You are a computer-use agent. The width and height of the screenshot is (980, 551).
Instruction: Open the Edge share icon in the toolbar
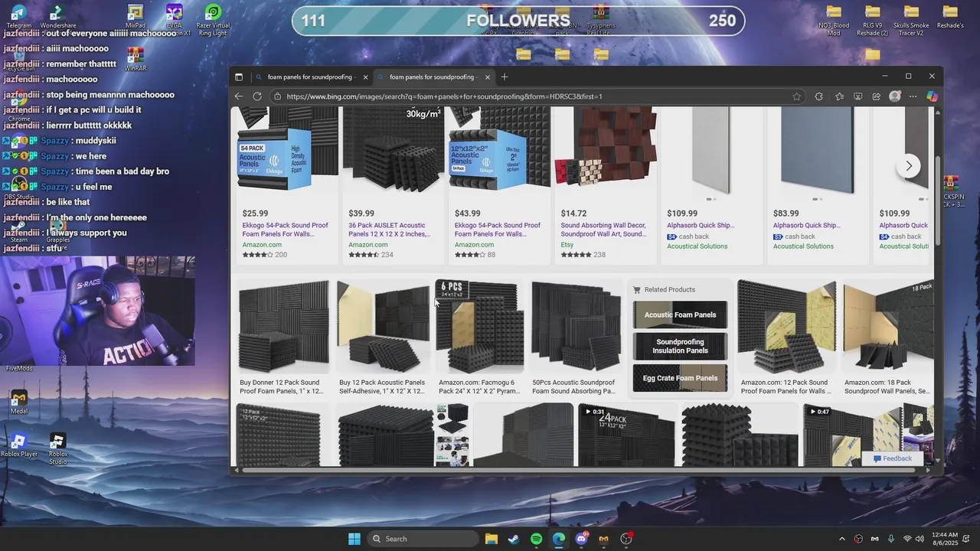point(876,96)
